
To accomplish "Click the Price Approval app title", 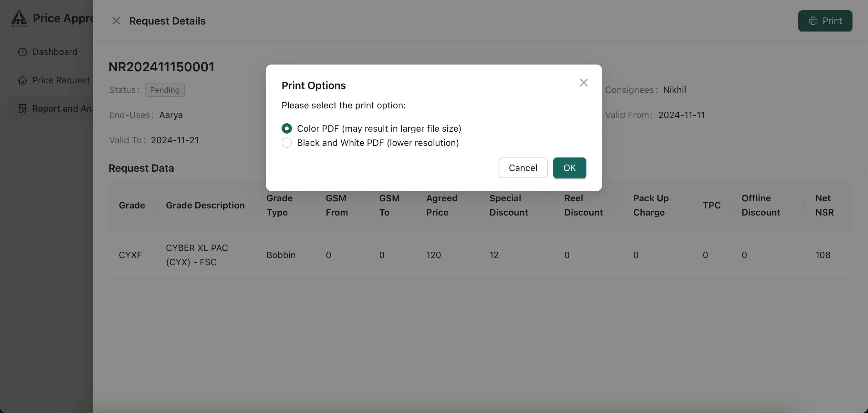I will coord(63,18).
